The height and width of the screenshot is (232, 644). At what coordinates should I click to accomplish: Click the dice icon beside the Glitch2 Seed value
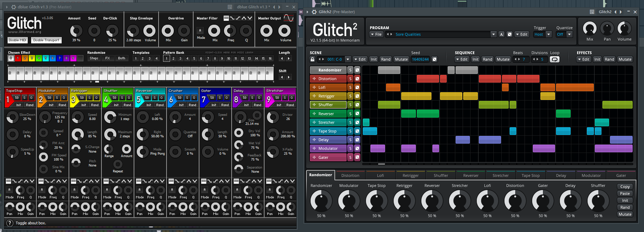434,59
